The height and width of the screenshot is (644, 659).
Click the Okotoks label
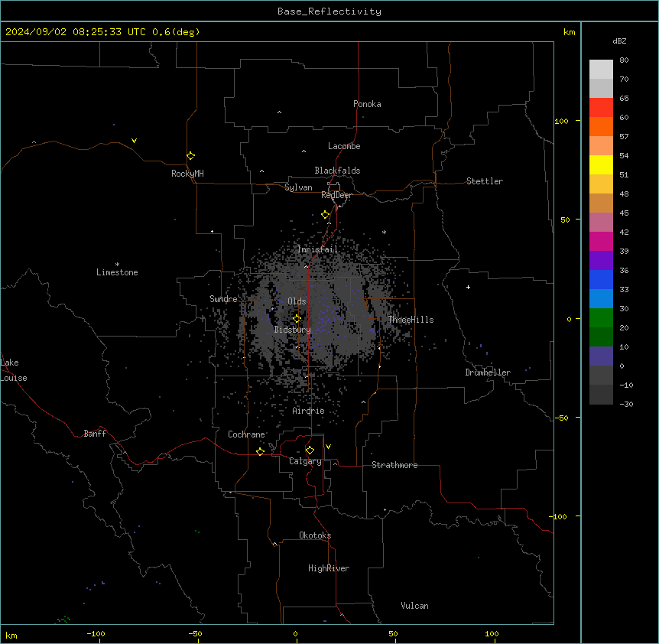[315, 535]
